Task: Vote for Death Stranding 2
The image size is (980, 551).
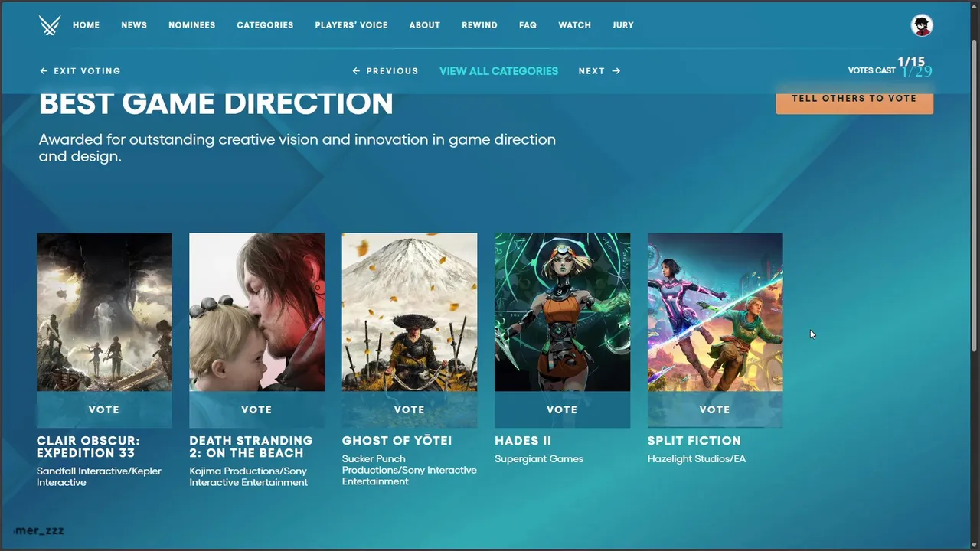Action: [256, 409]
